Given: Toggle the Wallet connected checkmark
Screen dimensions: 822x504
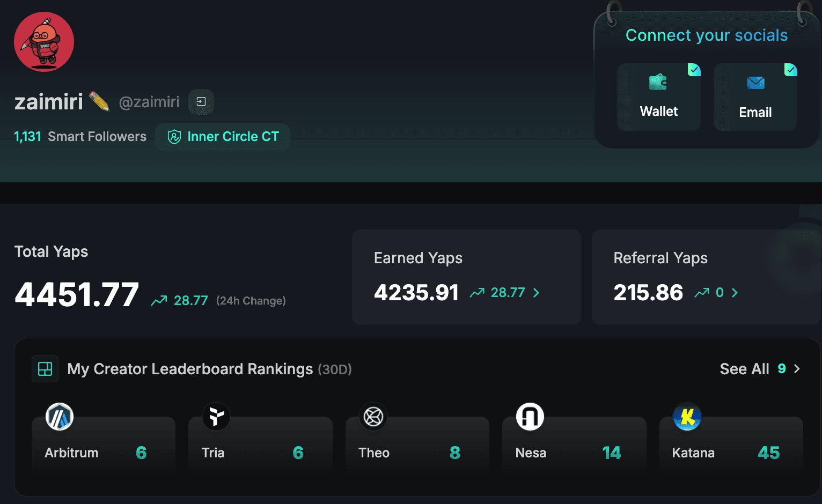Looking at the screenshot, I should [x=694, y=70].
